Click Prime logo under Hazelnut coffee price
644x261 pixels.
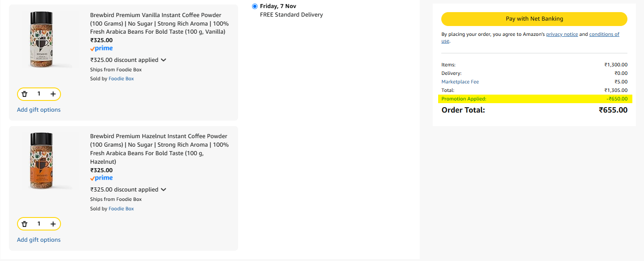click(101, 178)
